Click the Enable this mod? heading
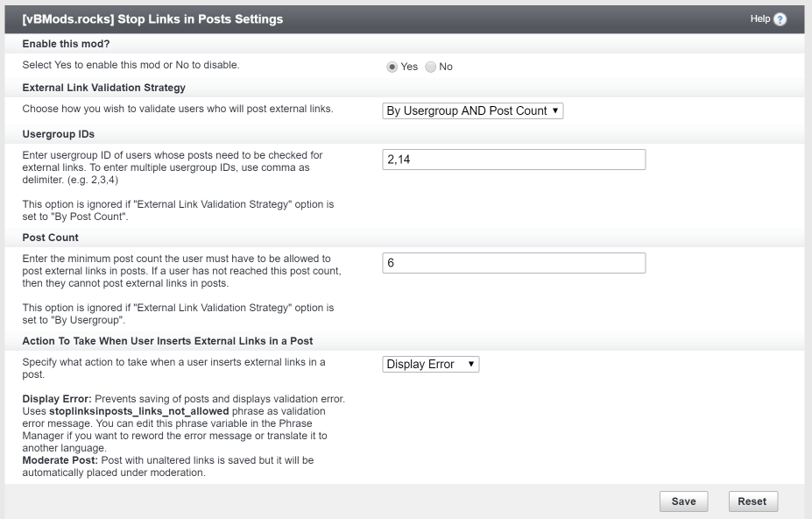The width and height of the screenshot is (812, 519). pos(66,44)
